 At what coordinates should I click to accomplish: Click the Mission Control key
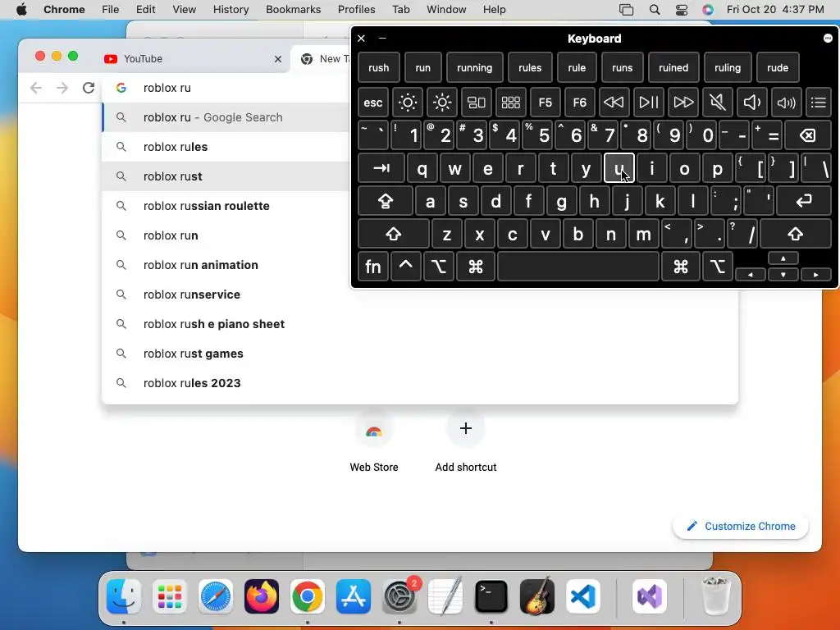click(477, 103)
